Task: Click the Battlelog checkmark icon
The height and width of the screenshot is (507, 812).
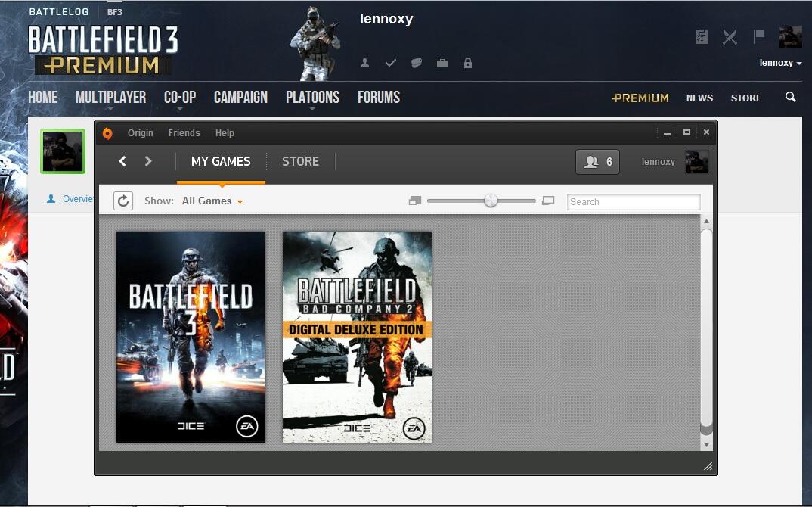Action: pos(391,63)
